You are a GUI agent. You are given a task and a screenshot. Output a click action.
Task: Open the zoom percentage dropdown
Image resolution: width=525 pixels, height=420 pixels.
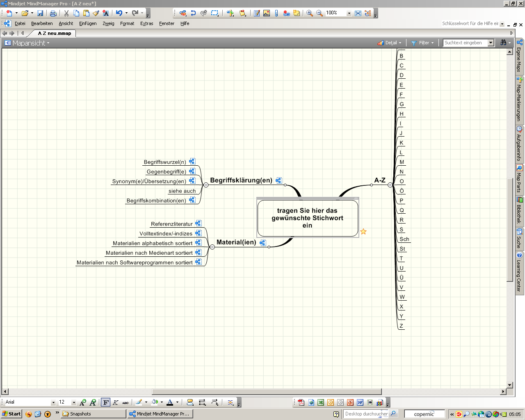(349, 13)
